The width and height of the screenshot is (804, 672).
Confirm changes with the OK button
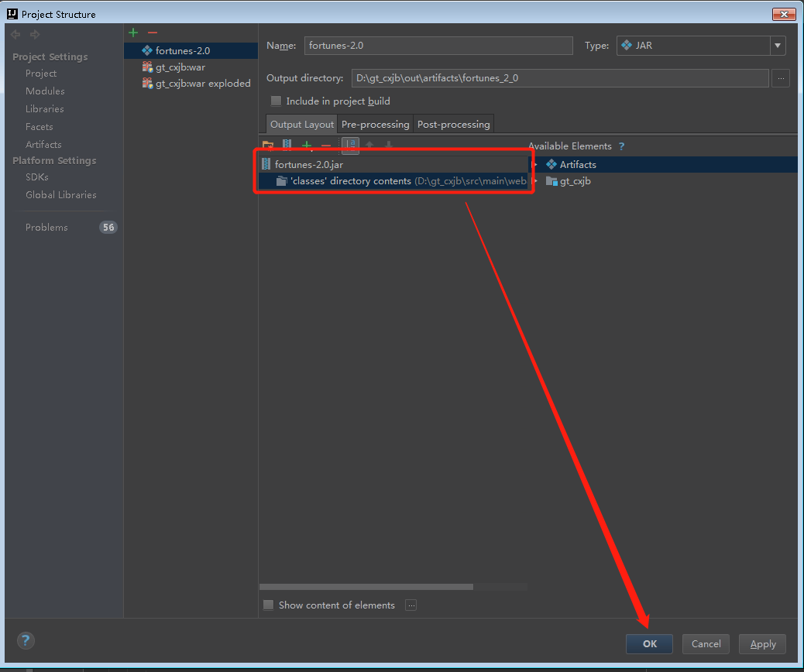649,643
